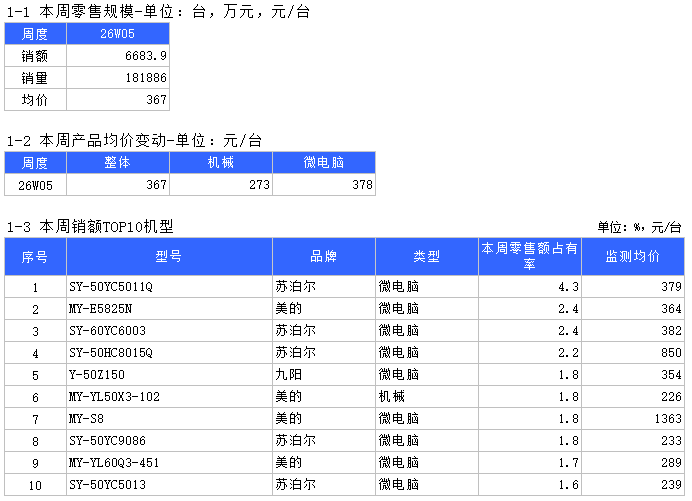The image size is (692, 501).
Task: Click the 本周零售额占有率 column header
Action: pyautogui.click(x=529, y=257)
